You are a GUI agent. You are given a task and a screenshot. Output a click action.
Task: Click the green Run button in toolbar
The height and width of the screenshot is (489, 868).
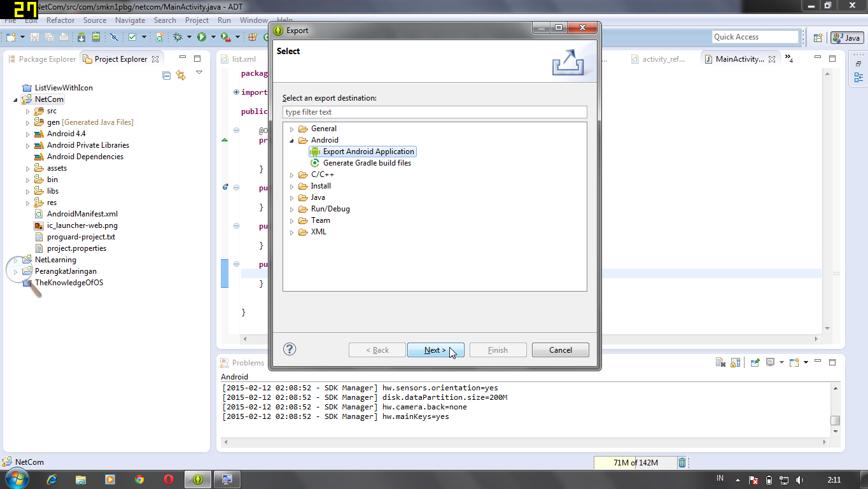click(202, 37)
